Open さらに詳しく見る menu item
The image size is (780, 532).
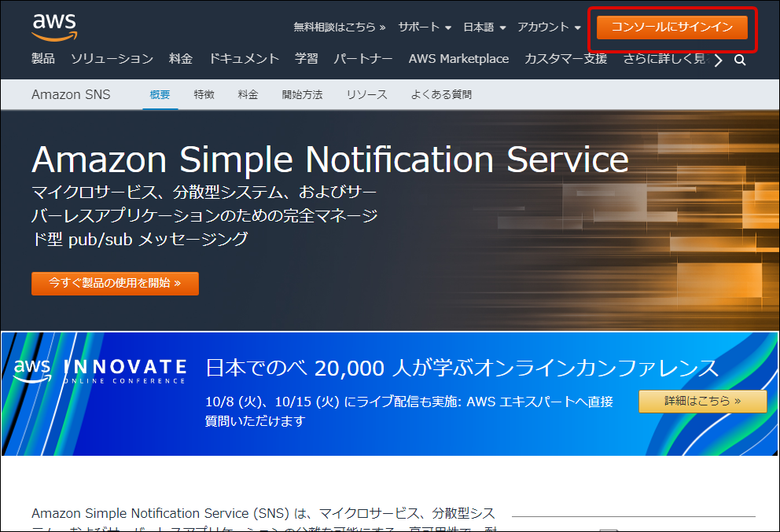pos(667,59)
